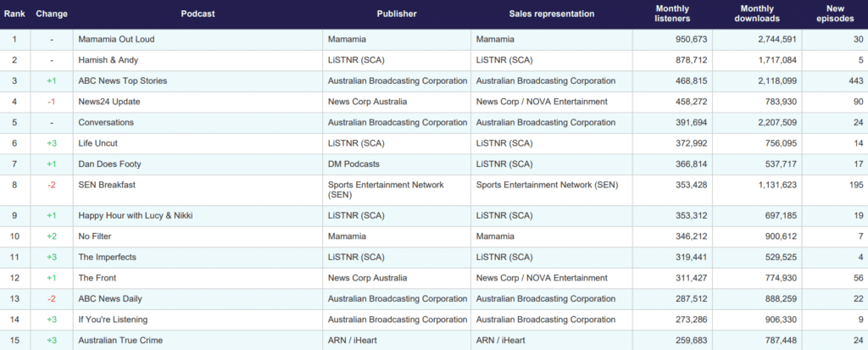
Task: Select new episodes value 195
Action: [854, 185]
